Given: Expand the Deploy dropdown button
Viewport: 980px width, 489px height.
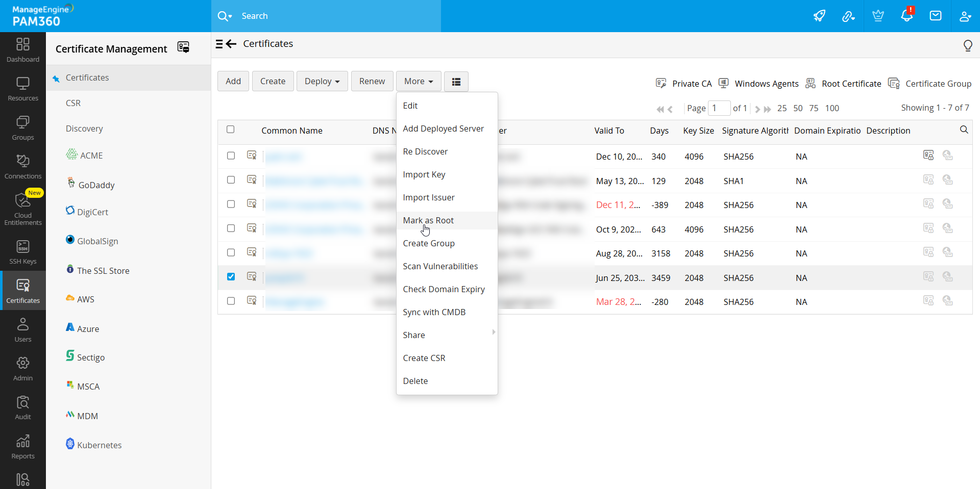Looking at the screenshot, I should (322, 82).
